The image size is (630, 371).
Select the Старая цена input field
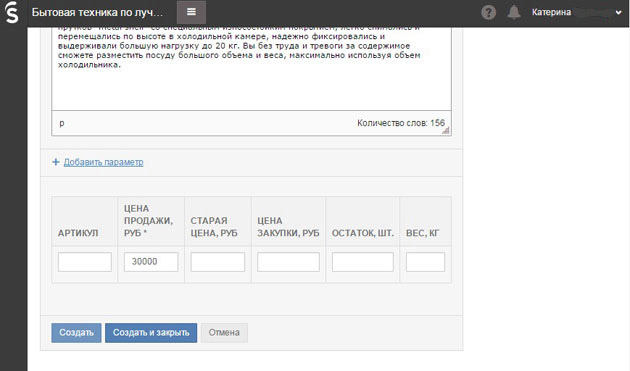pos(218,262)
